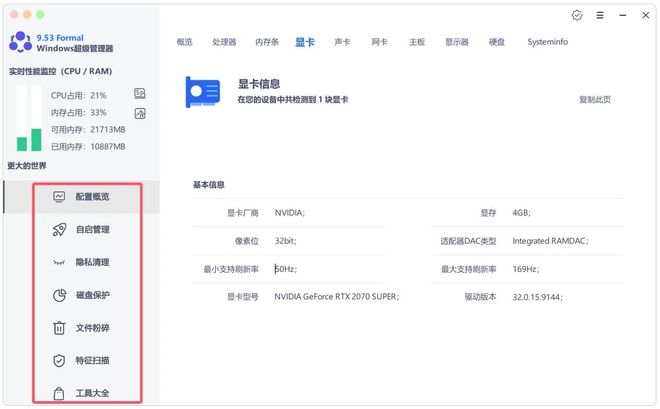The image size is (660, 409).
Task: Click the verification badge icon in title bar
Action: pyautogui.click(x=577, y=15)
